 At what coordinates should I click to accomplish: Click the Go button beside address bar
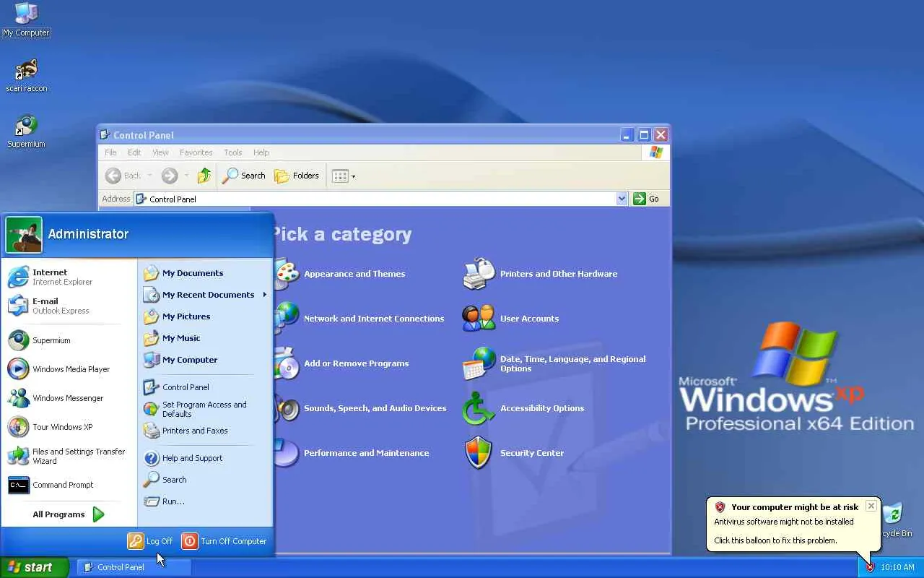coord(647,199)
